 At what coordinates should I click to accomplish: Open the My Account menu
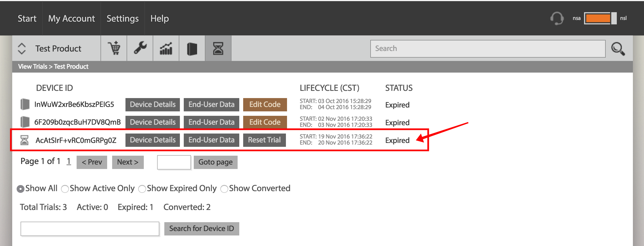click(71, 18)
